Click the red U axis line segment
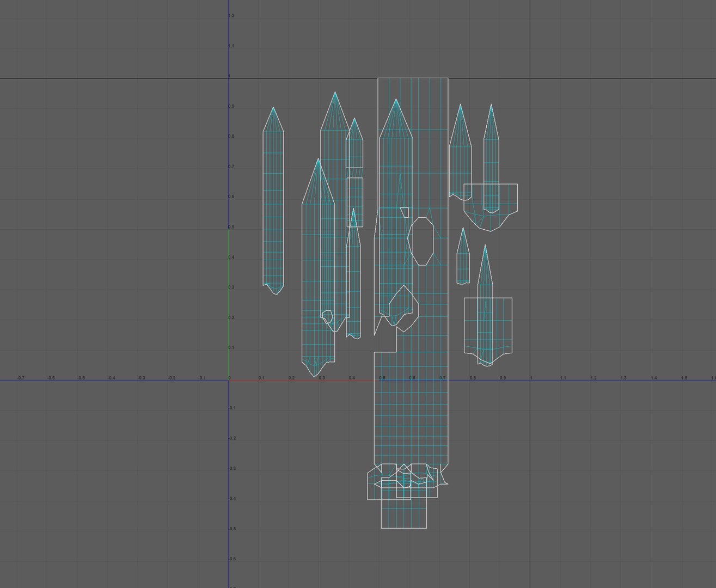The height and width of the screenshot is (588, 716). click(301, 381)
